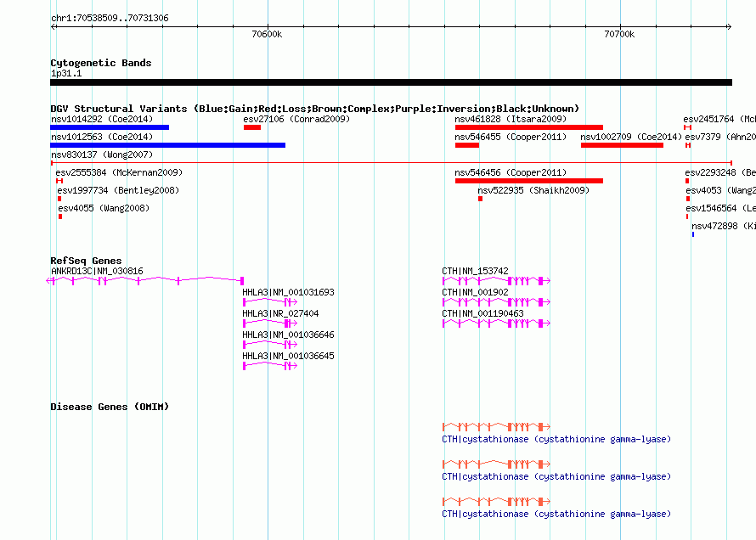Click the DGV Structural Variants track heading
756x540 pixels.
315,109
